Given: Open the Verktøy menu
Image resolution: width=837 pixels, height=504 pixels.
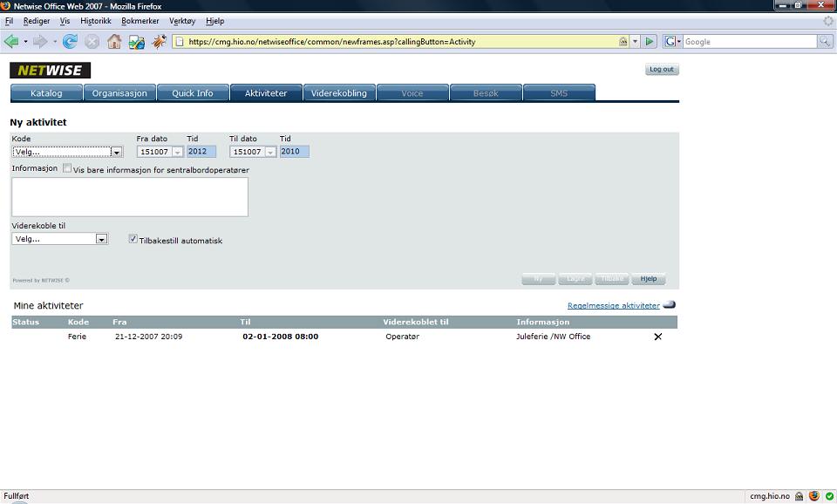Looking at the screenshot, I should coord(182,21).
